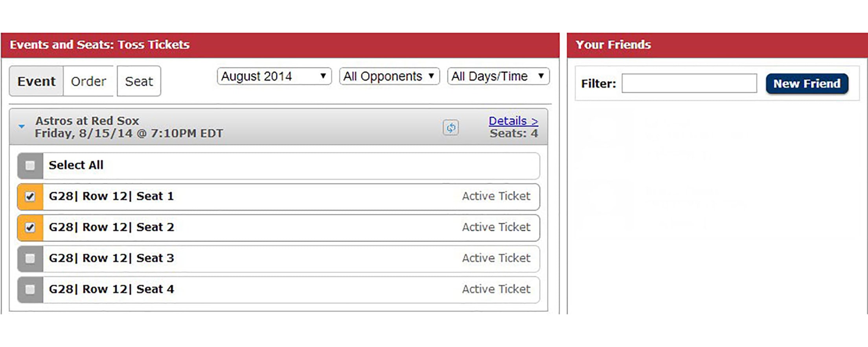Uncheck G28 Row 12 Seat 2

[30, 228]
